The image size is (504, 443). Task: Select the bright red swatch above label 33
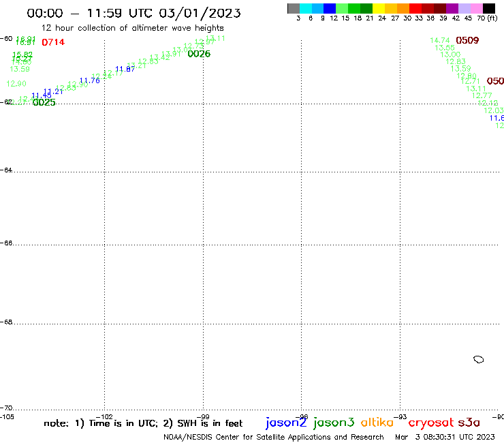(415, 8)
